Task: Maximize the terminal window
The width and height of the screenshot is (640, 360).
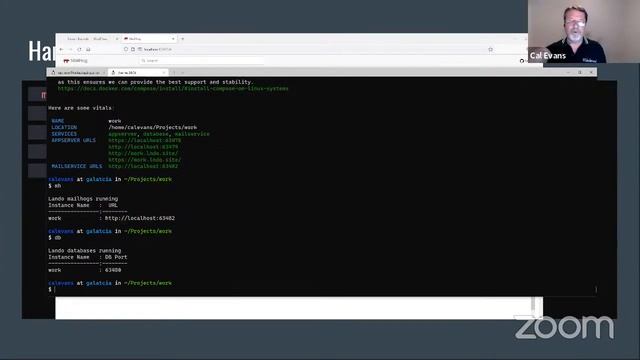Action: tap(580, 72)
